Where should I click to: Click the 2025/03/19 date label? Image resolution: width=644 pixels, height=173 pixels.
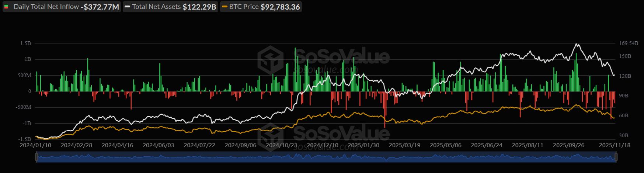point(404,145)
